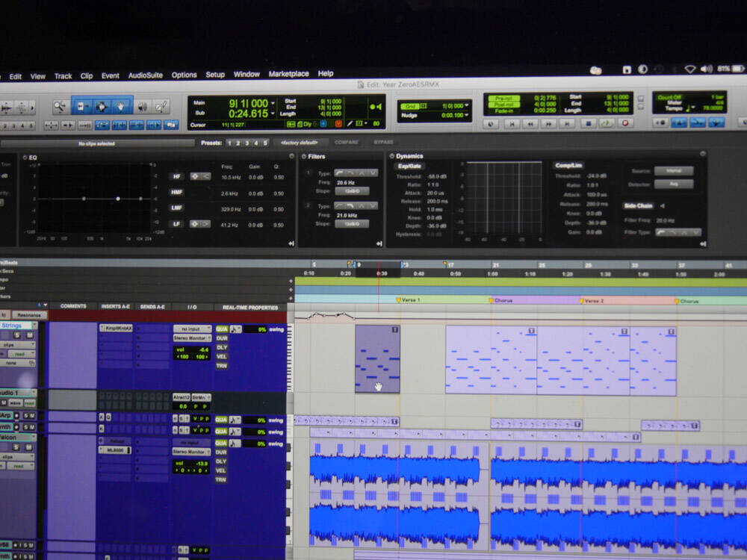Select the Trim tool
747x560 pixels.
[81, 106]
